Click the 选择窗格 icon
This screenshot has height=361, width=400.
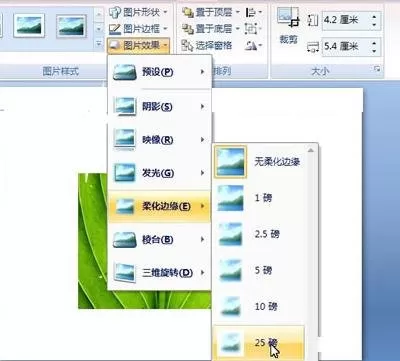tap(188, 46)
